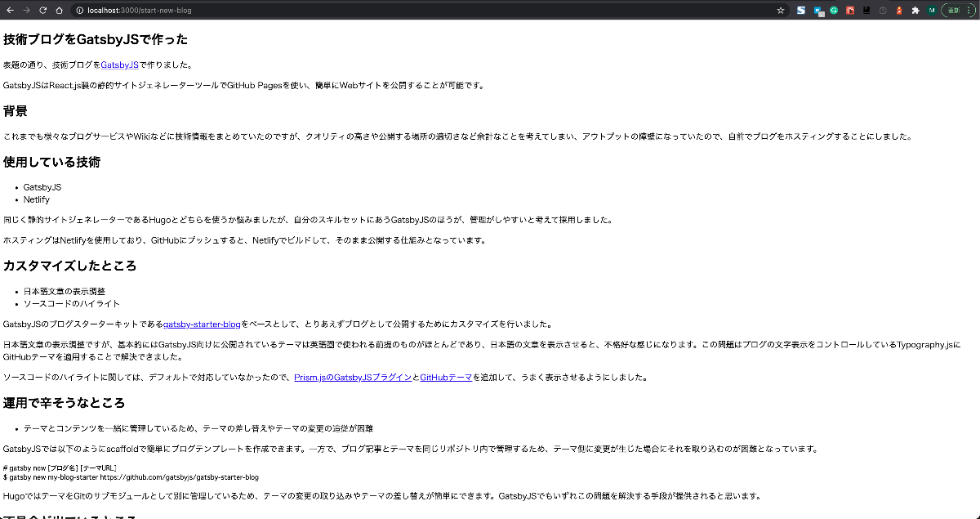This screenshot has height=519, width=980.
Task: Open the Extensions puzzle piece menu
Action: point(915,11)
